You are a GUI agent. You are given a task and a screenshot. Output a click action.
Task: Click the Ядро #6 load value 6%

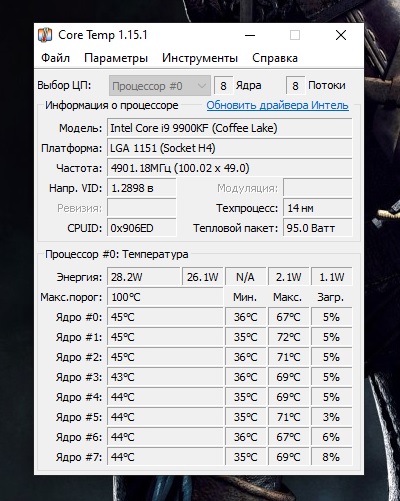click(331, 437)
